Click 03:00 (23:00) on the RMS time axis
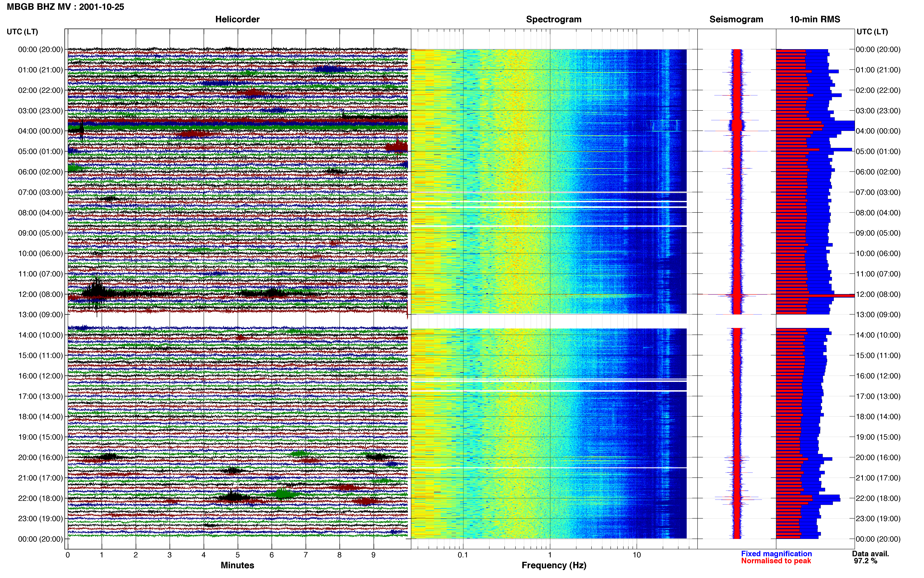This screenshot has height=578, width=924. click(878, 111)
